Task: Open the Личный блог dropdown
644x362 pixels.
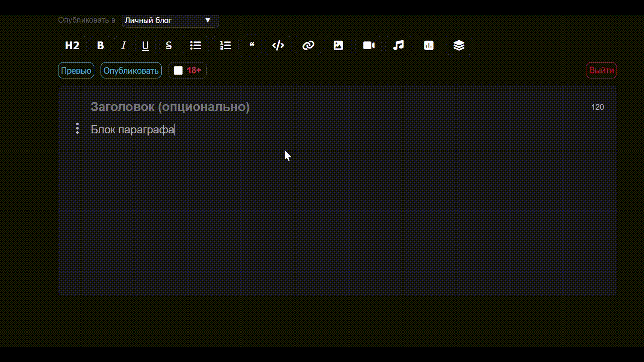Action: [x=170, y=21]
